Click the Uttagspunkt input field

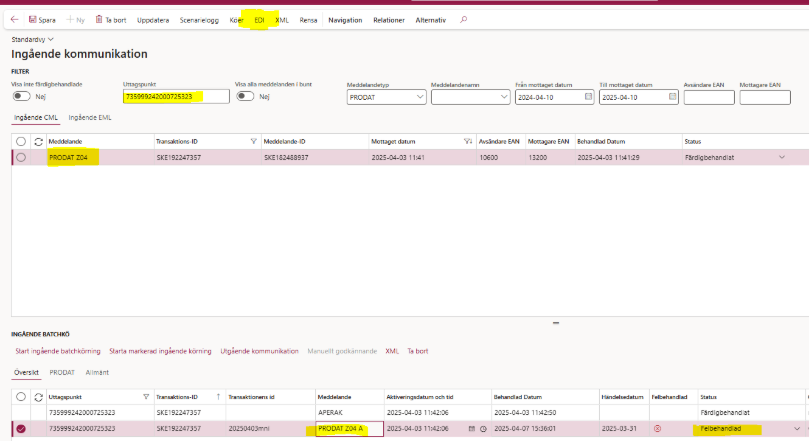click(x=175, y=97)
